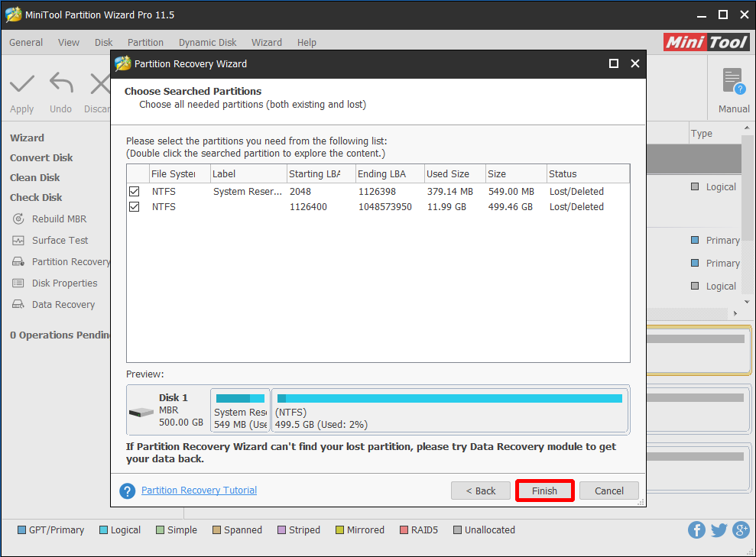Click the Striped legend color swatch

[x=282, y=530]
